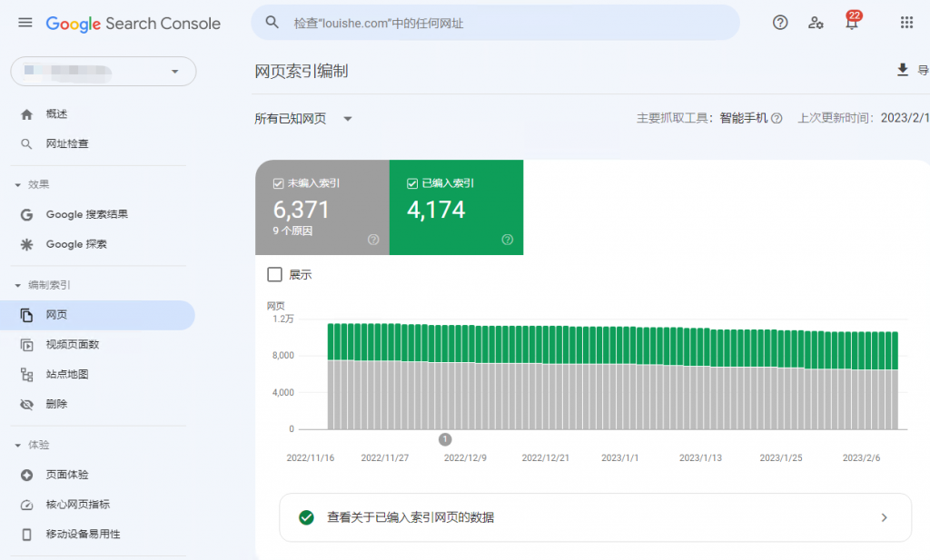The width and height of the screenshot is (930, 560).
Task: Click the G icon beside Google 搜索结果
Action: (26, 214)
